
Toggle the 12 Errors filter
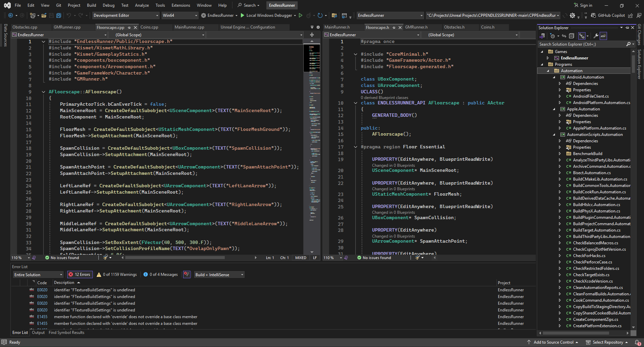[79, 275]
